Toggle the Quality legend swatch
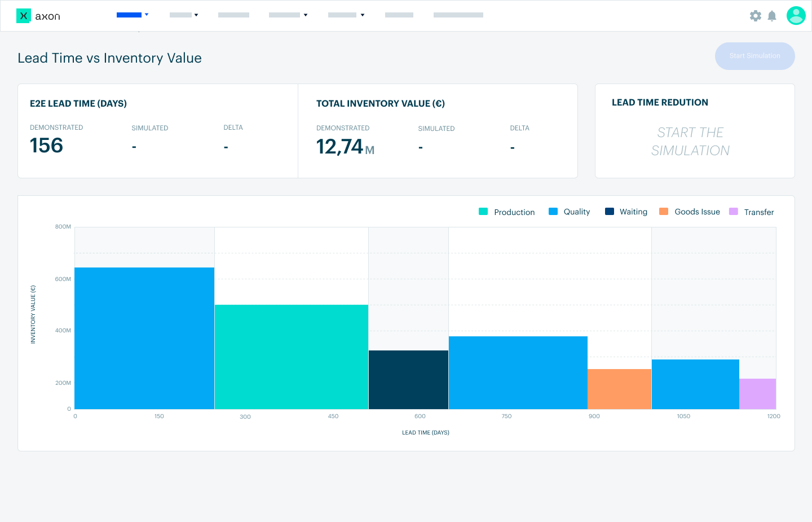This screenshot has width=812, height=522. 553,212
